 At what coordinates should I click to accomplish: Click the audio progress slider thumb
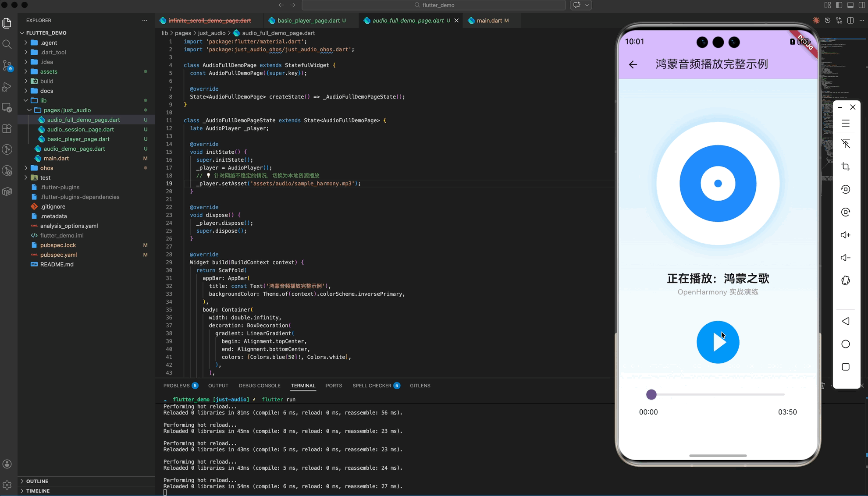651,394
